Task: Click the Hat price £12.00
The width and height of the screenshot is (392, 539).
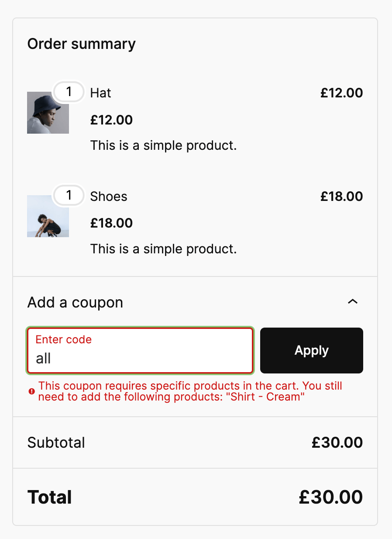Action: [x=341, y=93]
